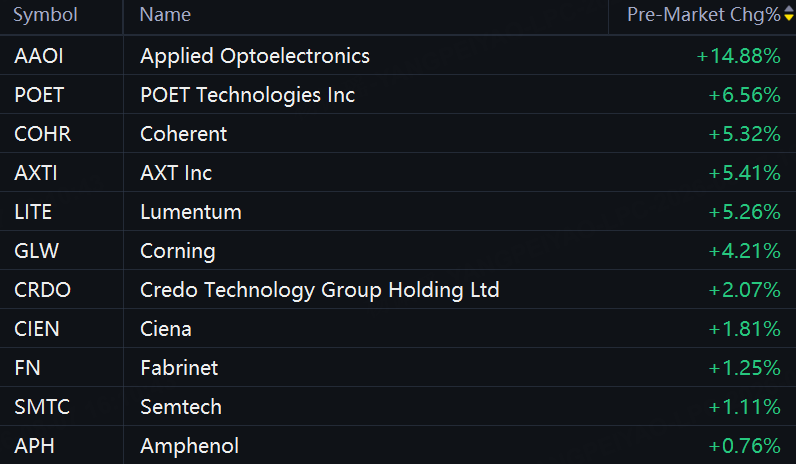Sort by Pre-Market Chg% arrow icon
Image resolution: width=796 pixels, height=464 pixels.
tap(788, 14)
